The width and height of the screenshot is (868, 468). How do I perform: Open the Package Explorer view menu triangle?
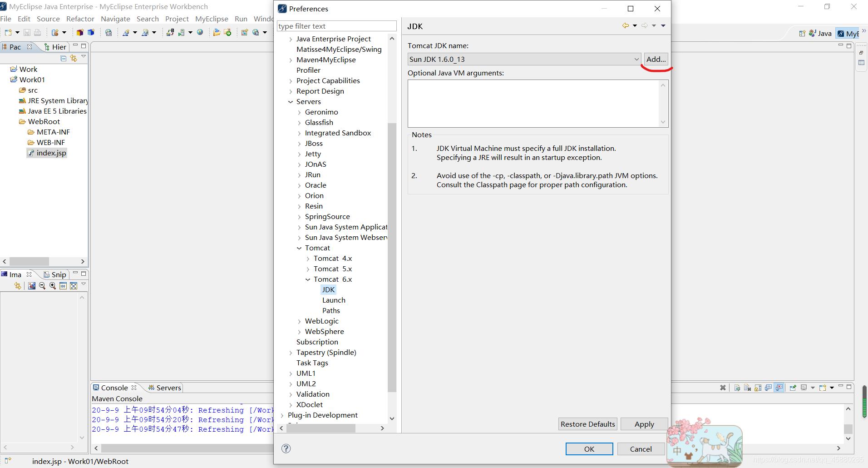pos(84,57)
